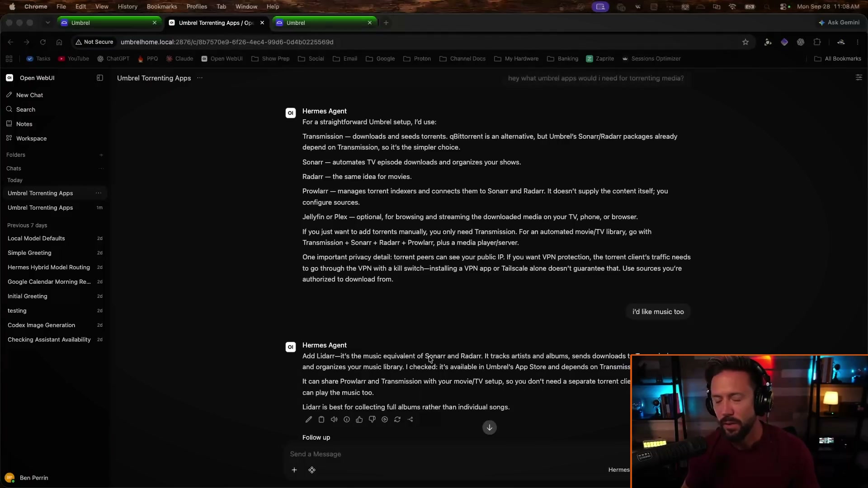Copy the Lidarr response to clipboard

click(321, 419)
